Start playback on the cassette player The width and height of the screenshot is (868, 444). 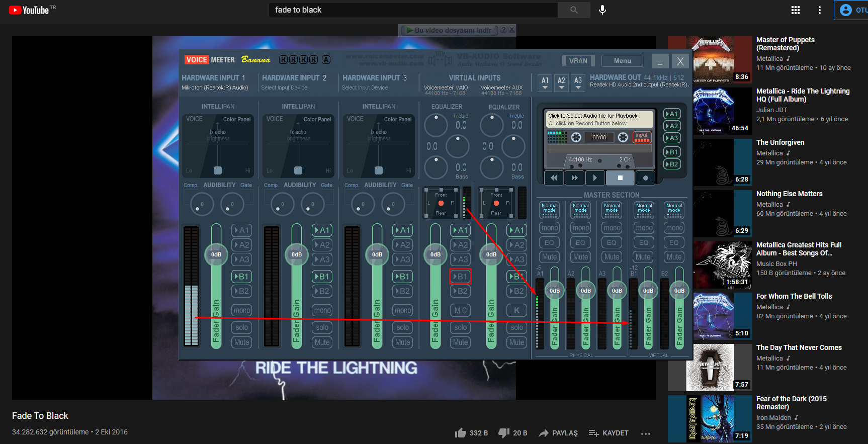(595, 177)
